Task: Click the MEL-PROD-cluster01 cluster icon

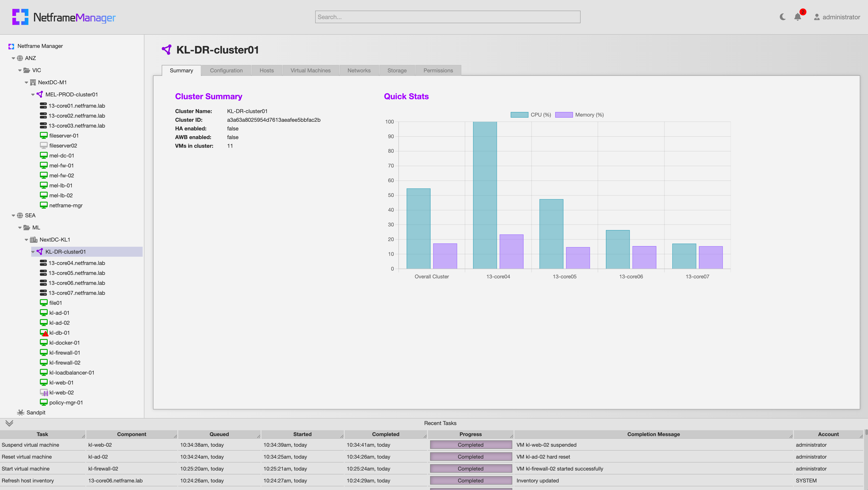Action: click(x=40, y=94)
